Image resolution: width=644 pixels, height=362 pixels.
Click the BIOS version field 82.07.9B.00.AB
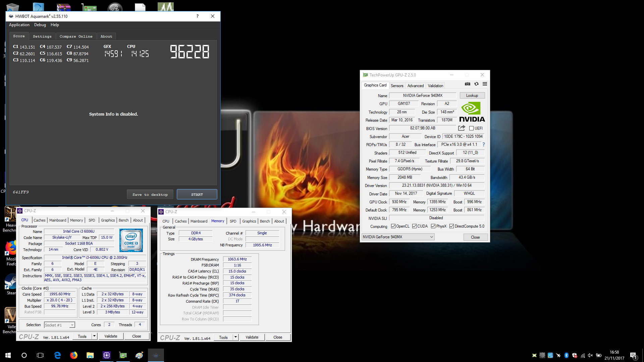click(x=423, y=128)
